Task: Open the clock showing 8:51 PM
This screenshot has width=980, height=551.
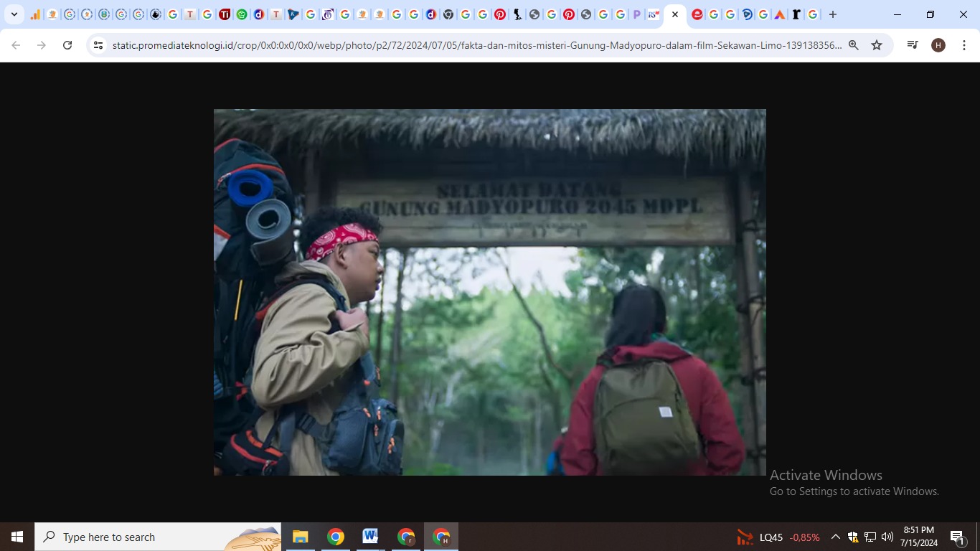Action: [919, 537]
